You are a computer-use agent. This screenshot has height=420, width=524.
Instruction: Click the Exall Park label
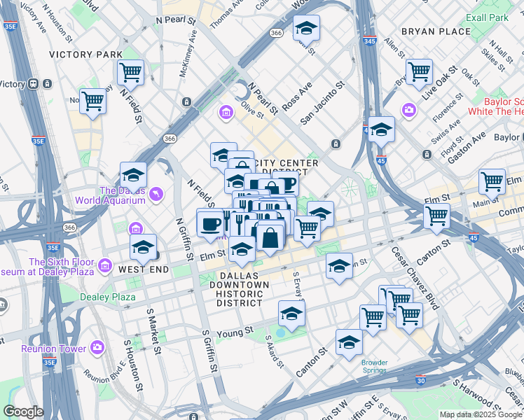point(488,17)
